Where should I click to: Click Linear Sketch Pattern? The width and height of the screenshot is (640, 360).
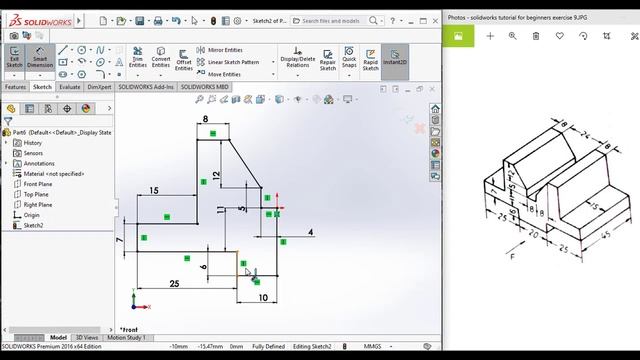tap(228, 62)
